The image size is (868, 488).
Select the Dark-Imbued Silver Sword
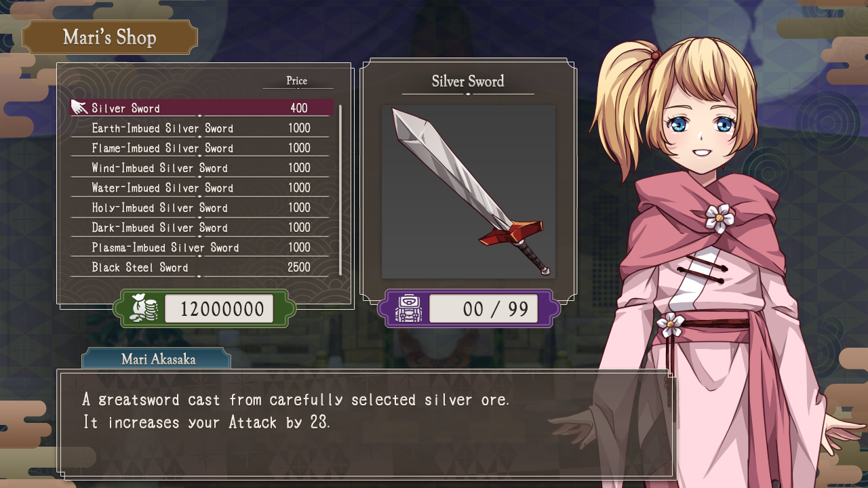pyautogui.click(x=202, y=227)
